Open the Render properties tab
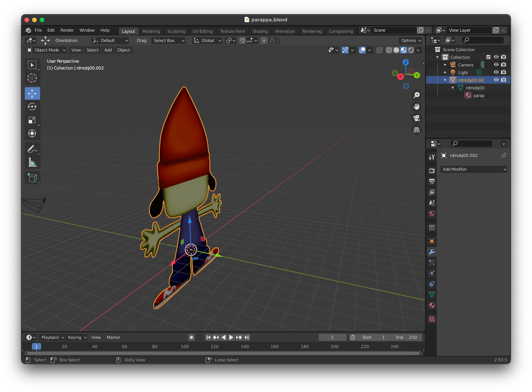 pyautogui.click(x=432, y=170)
